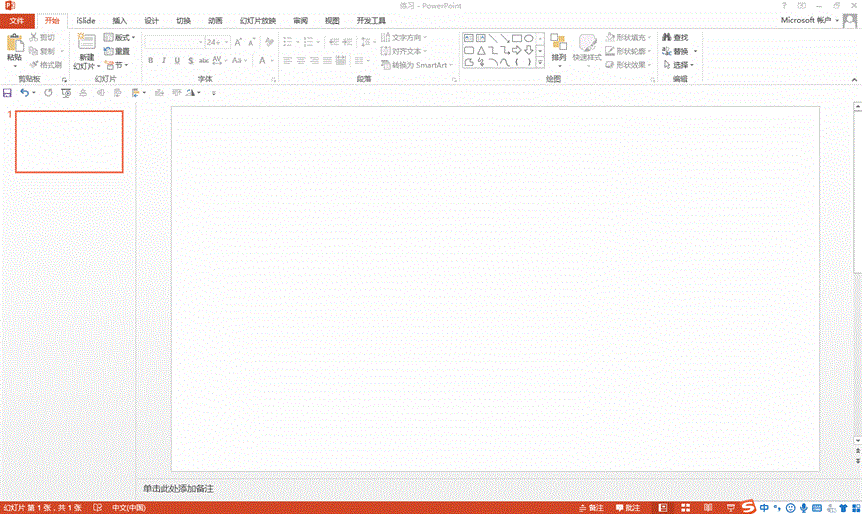Click the Microsoft account (帐户) label
This screenshot has width=862, height=514.
click(808, 20)
